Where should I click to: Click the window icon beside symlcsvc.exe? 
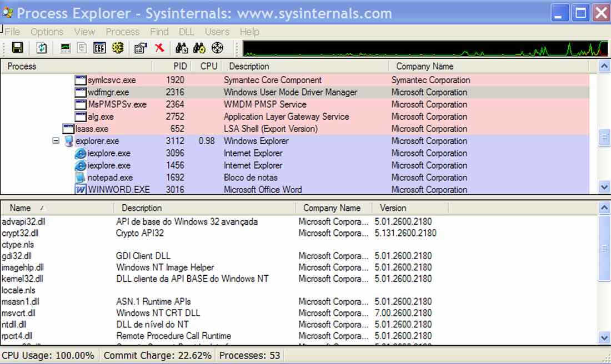pyautogui.click(x=81, y=80)
